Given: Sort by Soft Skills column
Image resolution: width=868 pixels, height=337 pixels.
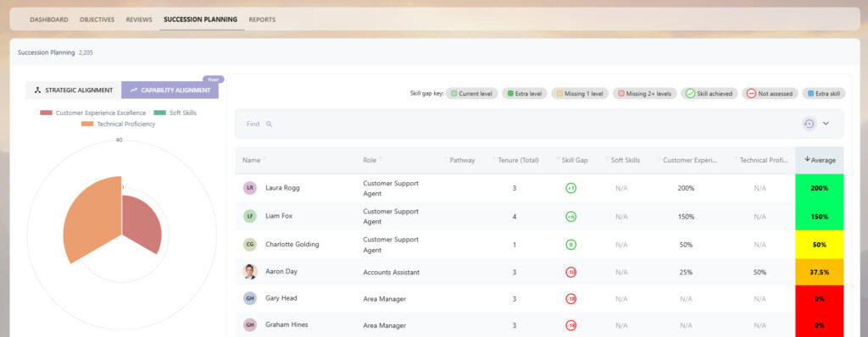Looking at the screenshot, I should 626,161.
